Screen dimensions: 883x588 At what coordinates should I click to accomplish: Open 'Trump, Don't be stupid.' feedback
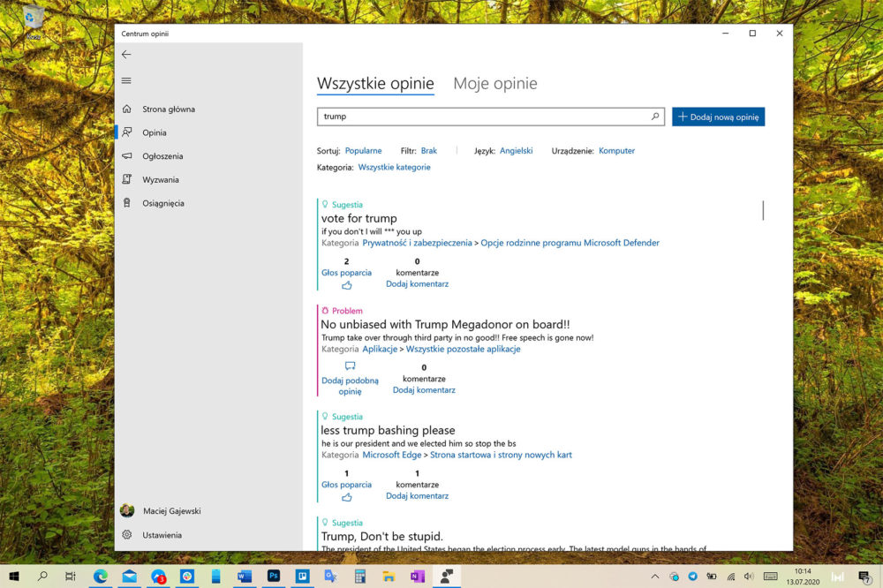[381, 536]
